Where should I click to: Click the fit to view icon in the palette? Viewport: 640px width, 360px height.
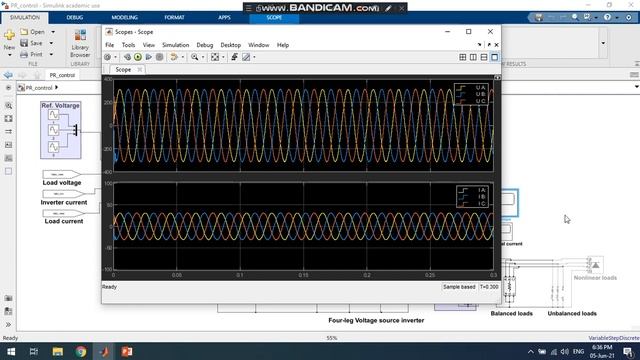tap(8, 119)
